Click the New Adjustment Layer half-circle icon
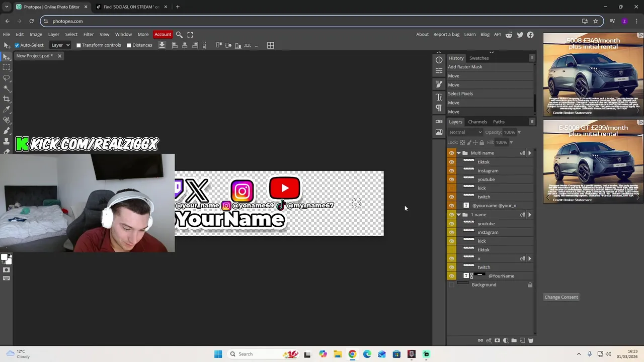Screen dimensions: 644x362 (506, 340)
